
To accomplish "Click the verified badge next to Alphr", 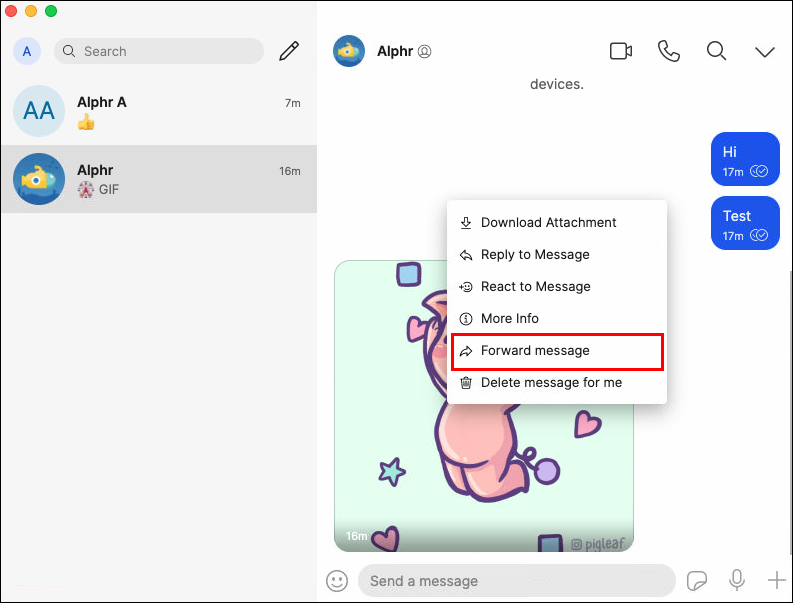I will tap(424, 52).
